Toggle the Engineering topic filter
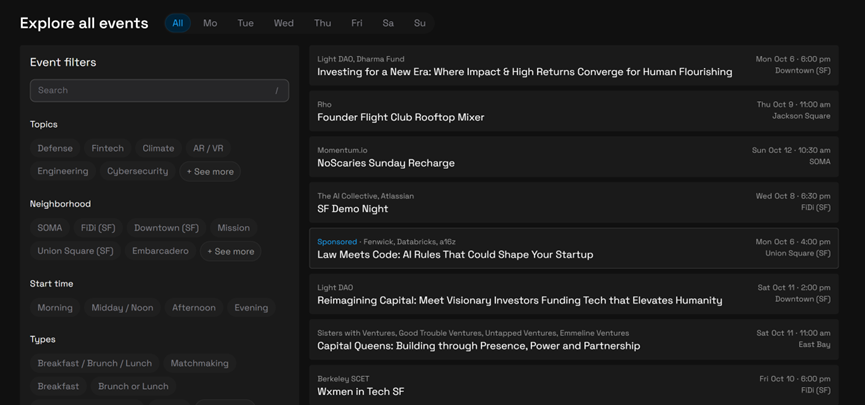The width and height of the screenshot is (865, 405). coord(63,171)
